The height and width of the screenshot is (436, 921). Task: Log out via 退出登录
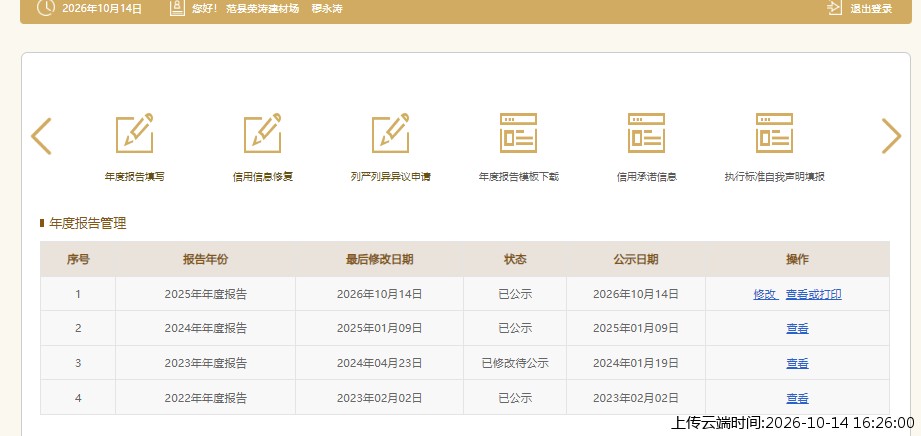[x=871, y=9]
